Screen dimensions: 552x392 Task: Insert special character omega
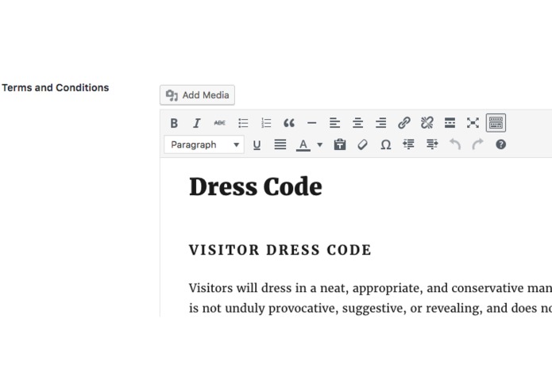tap(386, 144)
